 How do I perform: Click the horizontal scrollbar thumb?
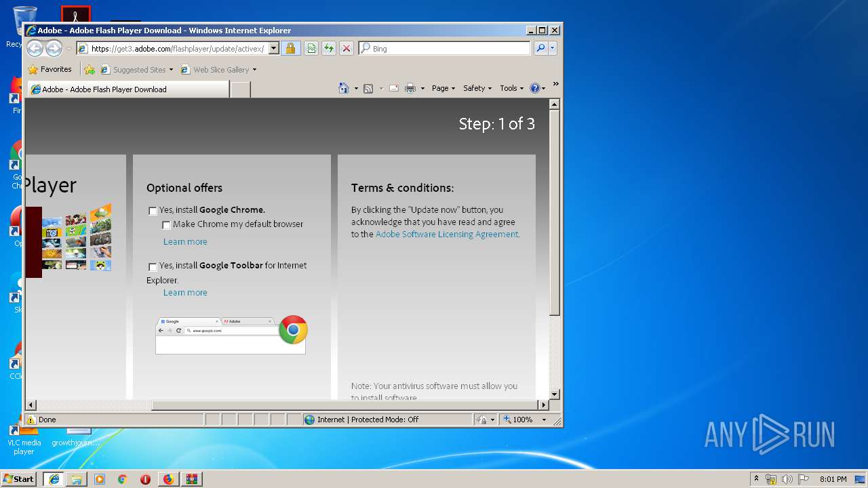point(344,405)
